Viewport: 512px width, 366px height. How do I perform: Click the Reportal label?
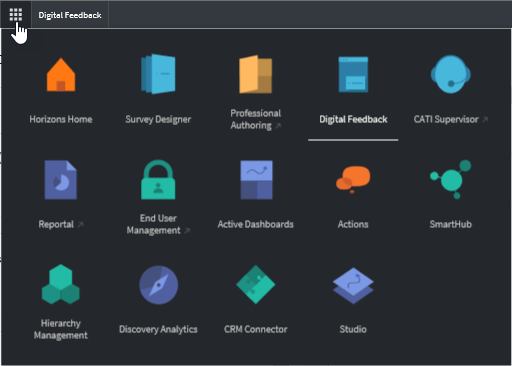click(x=56, y=224)
